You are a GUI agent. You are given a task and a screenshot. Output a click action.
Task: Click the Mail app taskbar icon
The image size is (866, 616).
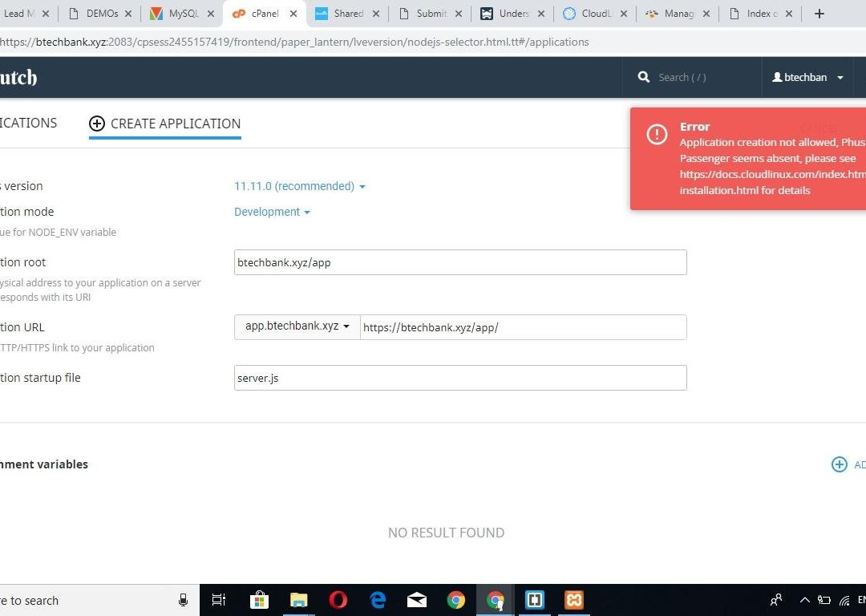point(417,600)
